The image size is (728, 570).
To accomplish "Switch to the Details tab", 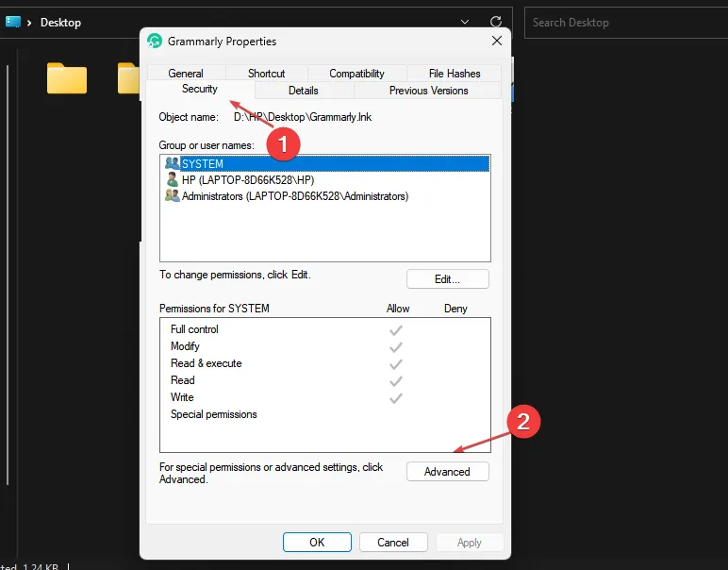I will click(x=304, y=91).
